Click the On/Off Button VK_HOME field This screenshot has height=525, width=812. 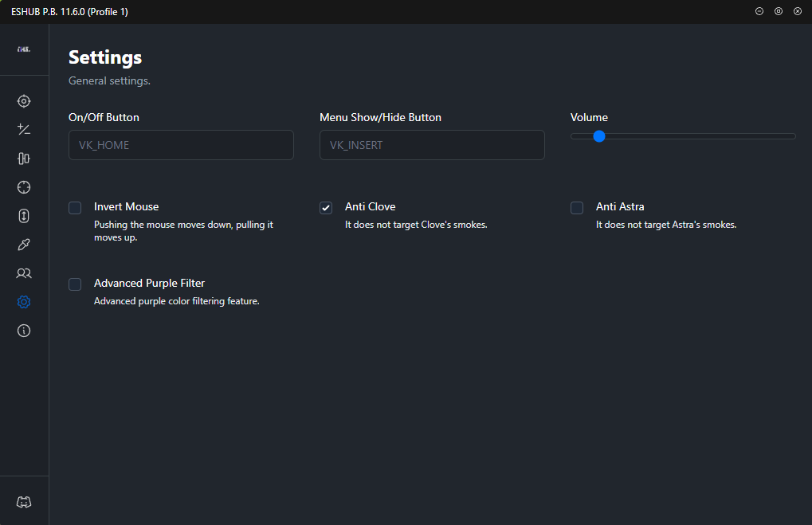tap(181, 145)
